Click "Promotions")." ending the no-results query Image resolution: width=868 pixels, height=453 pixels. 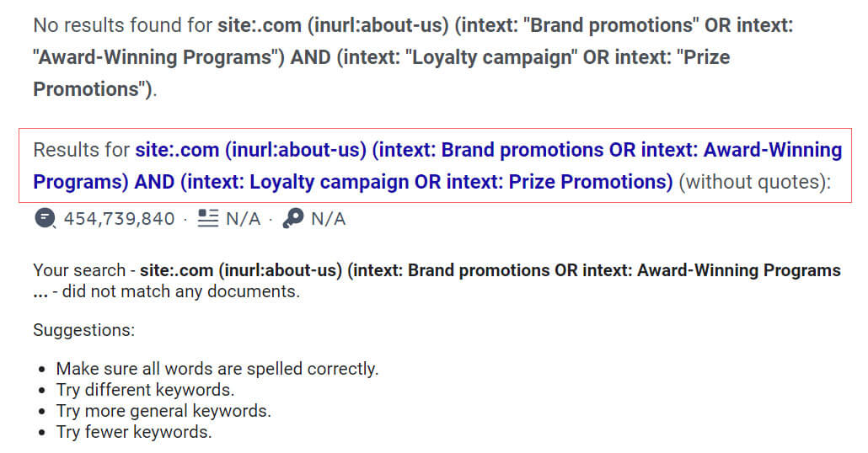coord(94,89)
